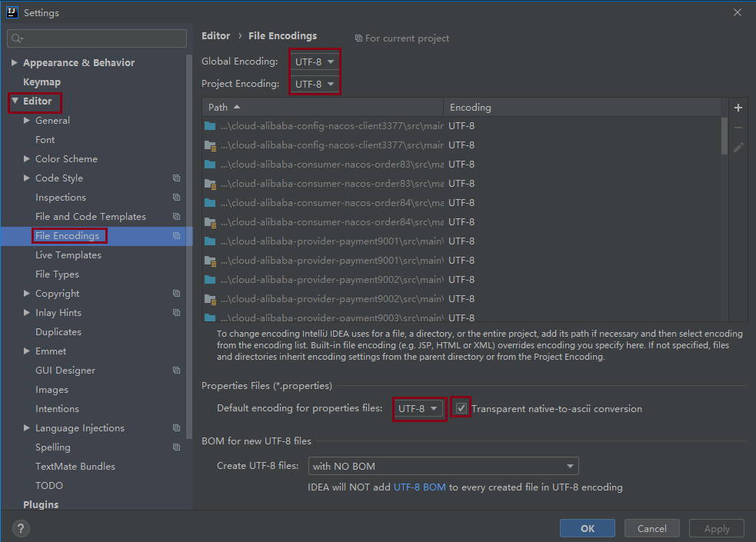The image size is (756, 542).
Task: Click project-level icon next to File and Code Templates
Action: [x=176, y=217]
